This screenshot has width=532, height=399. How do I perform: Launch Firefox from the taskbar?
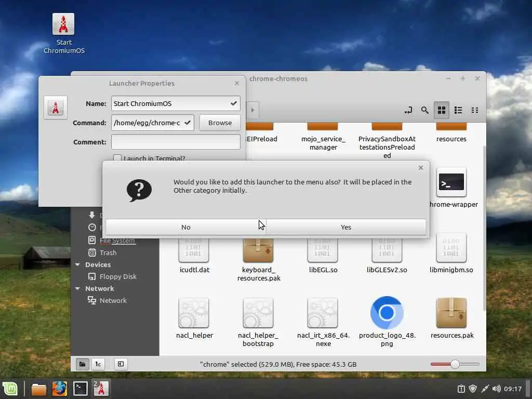[x=59, y=389]
